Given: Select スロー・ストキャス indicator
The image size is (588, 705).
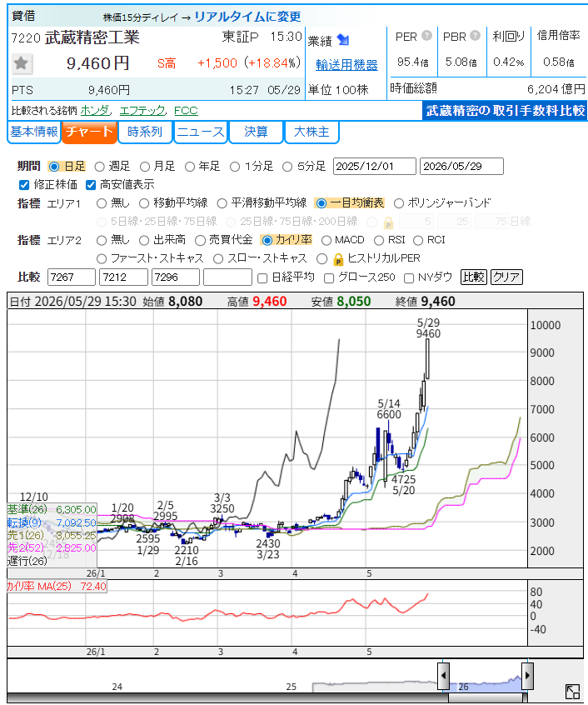Looking at the screenshot, I should click(x=218, y=259).
